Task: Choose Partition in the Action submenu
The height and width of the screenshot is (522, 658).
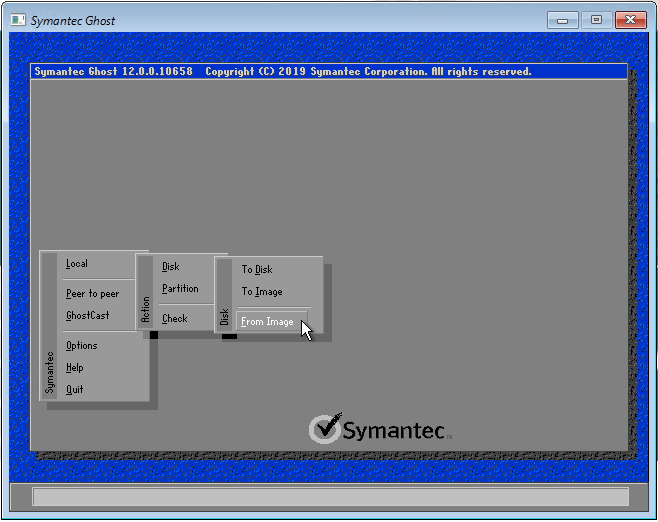Action: pyautogui.click(x=180, y=289)
